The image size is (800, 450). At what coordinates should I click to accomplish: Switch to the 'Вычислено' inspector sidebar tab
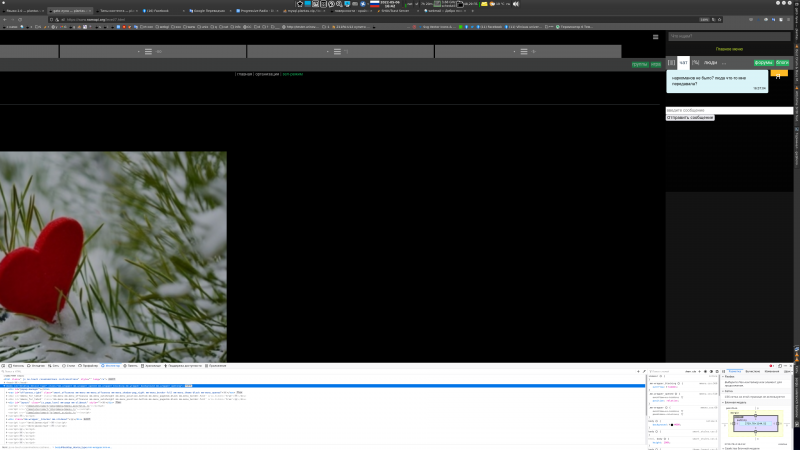(x=753, y=371)
